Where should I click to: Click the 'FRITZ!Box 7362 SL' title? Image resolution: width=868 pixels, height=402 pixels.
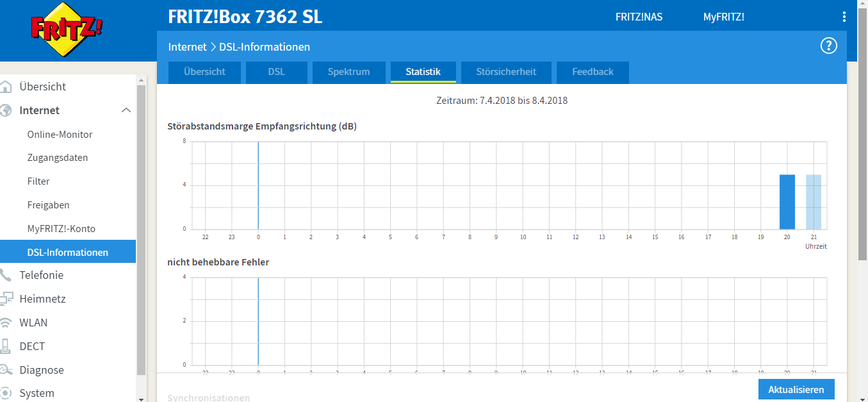(245, 17)
